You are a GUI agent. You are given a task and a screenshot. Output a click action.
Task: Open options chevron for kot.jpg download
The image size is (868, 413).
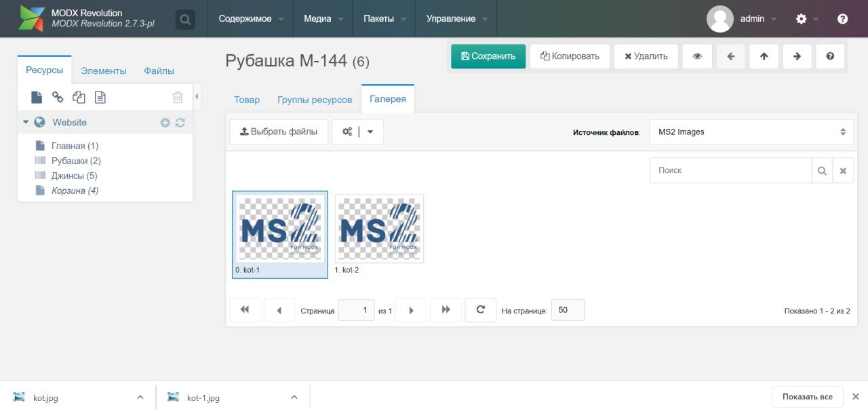click(x=140, y=397)
